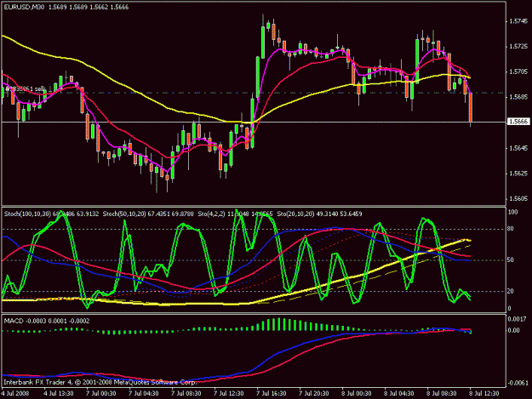Click the 1.5705 price axis label
The width and height of the screenshot is (532, 399).
click(x=518, y=71)
